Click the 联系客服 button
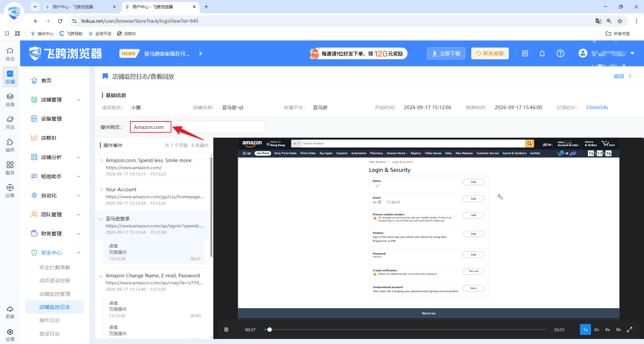This screenshot has height=344, width=644. (x=490, y=54)
